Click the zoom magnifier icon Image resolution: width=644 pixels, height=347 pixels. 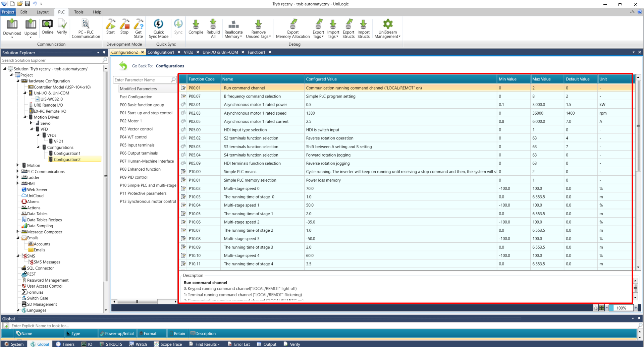[x=595, y=308]
